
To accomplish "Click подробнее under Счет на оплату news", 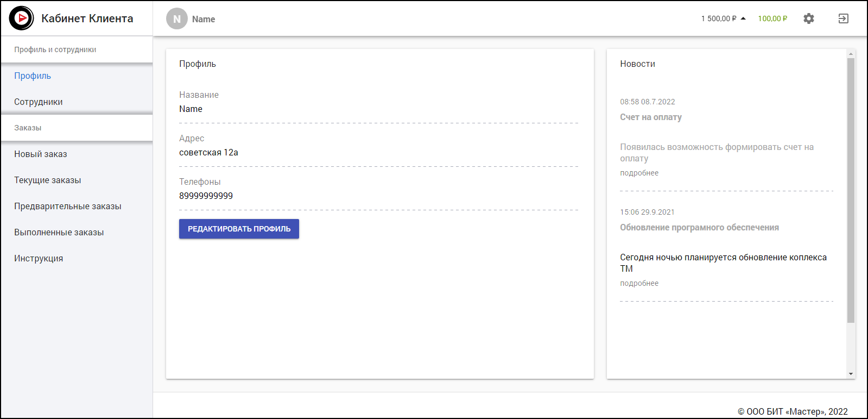I will tap(639, 173).
